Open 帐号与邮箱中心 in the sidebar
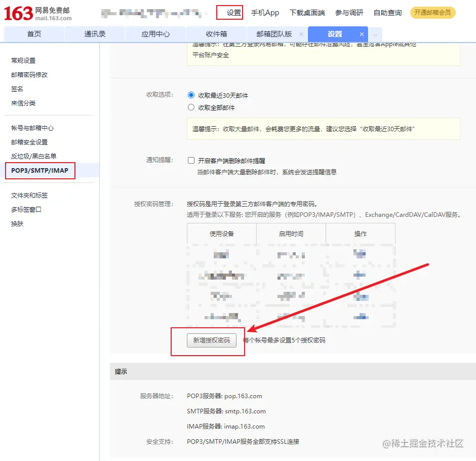 click(32, 128)
